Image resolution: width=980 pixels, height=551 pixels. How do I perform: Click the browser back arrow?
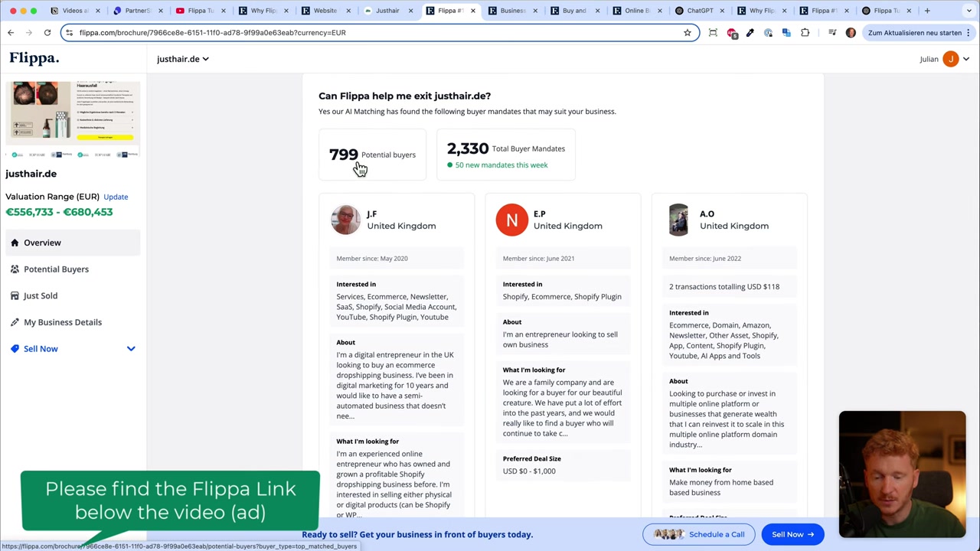[11, 33]
